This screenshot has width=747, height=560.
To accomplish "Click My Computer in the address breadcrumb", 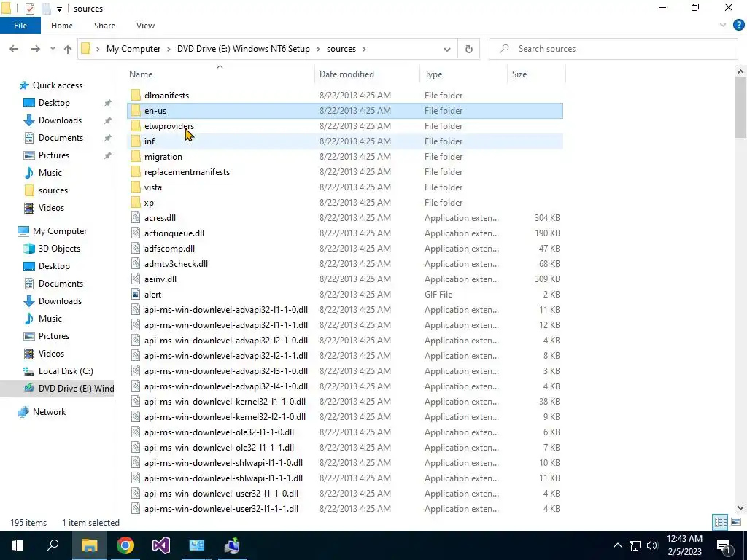I will [x=133, y=49].
